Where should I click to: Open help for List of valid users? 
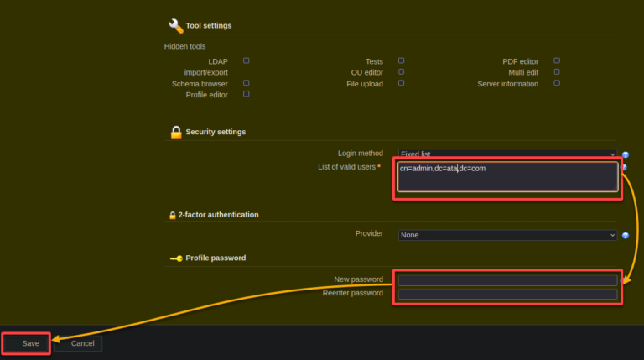626,167
